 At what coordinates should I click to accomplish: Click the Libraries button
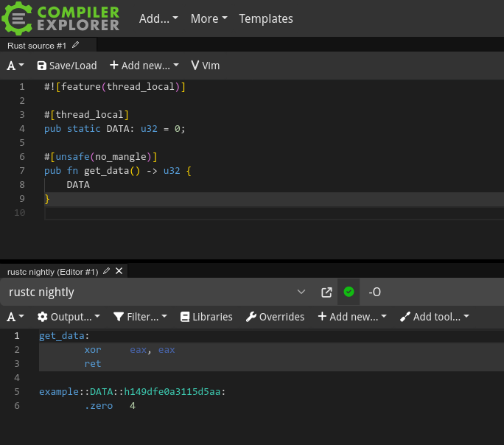tap(206, 317)
